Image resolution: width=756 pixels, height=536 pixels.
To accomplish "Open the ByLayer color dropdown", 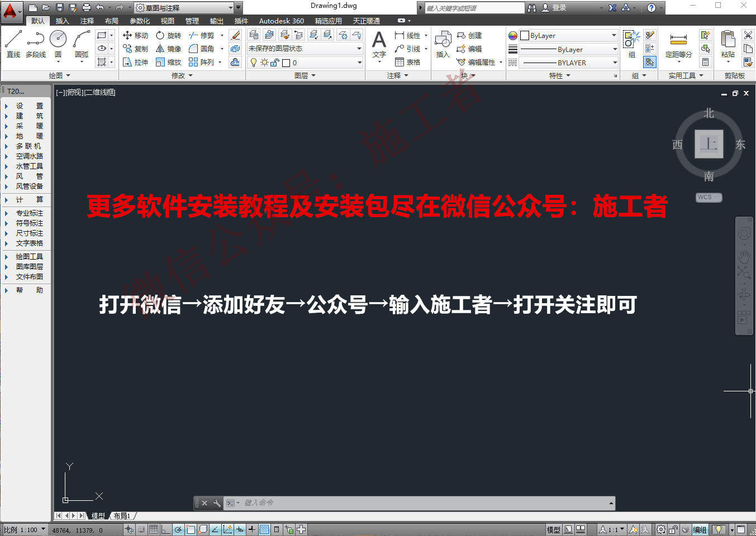I will pyautogui.click(x=568, y=35).
